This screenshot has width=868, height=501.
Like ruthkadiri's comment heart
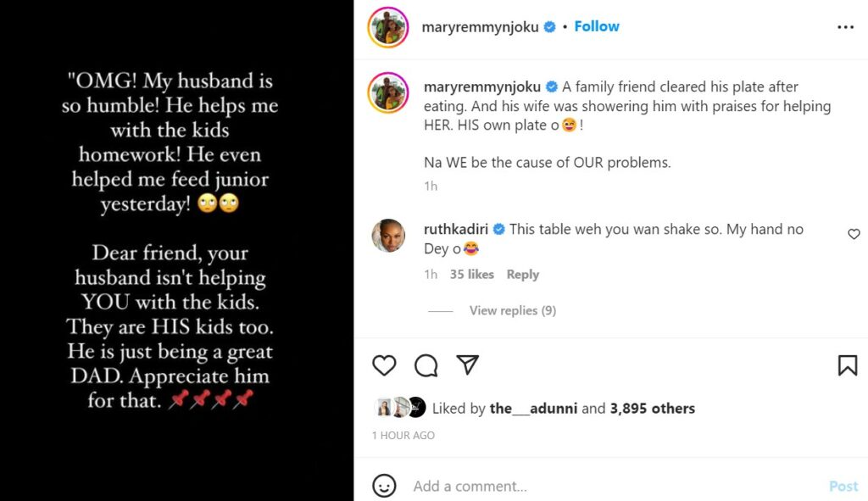pyautogui.click(x=854, y=234)
